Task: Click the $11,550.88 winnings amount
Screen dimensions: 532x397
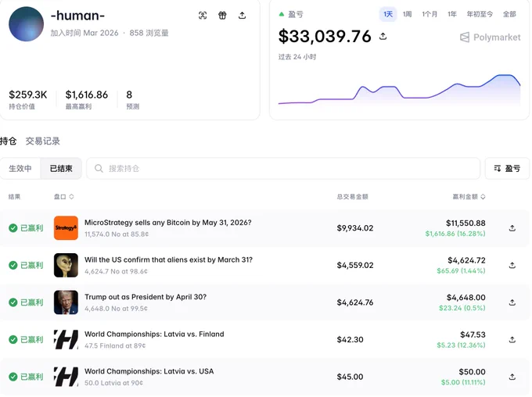Action: click(x=465, y=223)
